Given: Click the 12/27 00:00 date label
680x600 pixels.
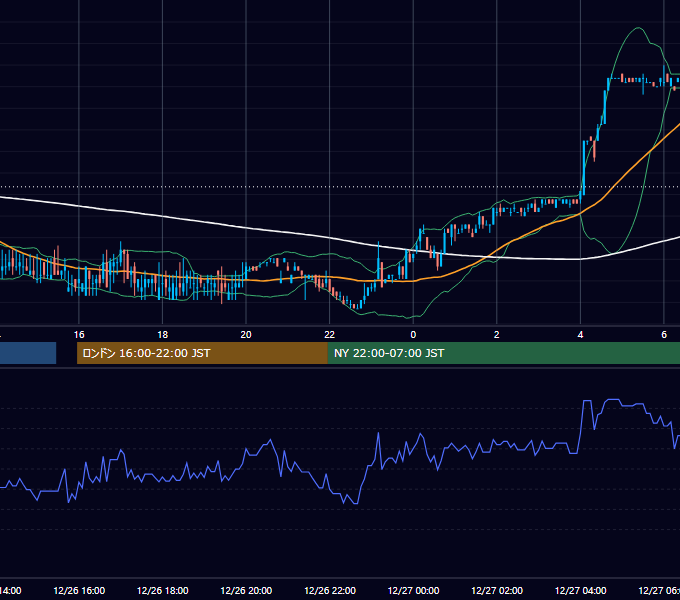Looking at the screenshot, I should coord(413,591).
